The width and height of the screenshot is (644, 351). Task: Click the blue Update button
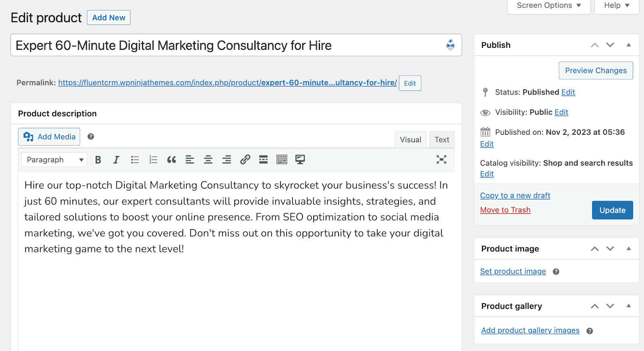pyautogui.click(x=612, y=210)
